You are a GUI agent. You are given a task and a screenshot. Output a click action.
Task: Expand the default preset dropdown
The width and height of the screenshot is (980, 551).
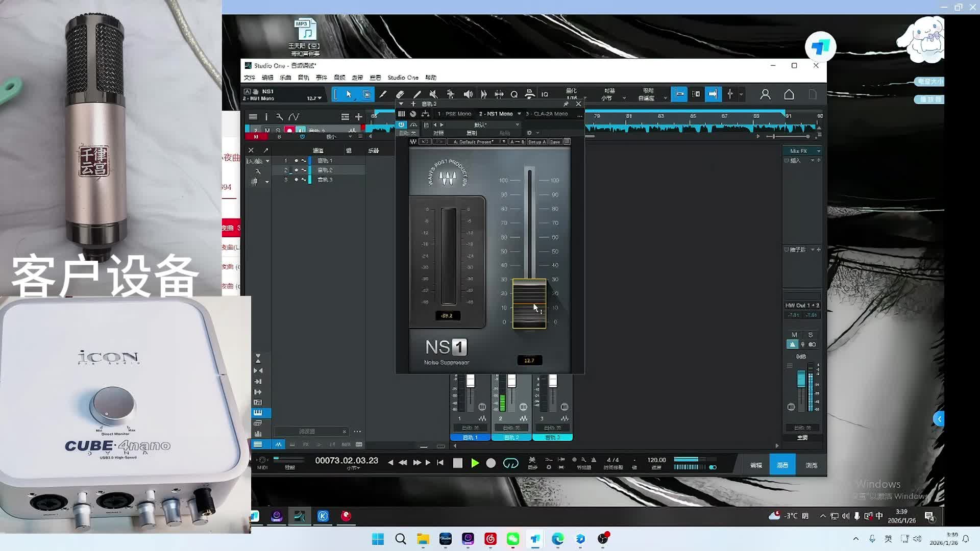click(x=503, y=142)
